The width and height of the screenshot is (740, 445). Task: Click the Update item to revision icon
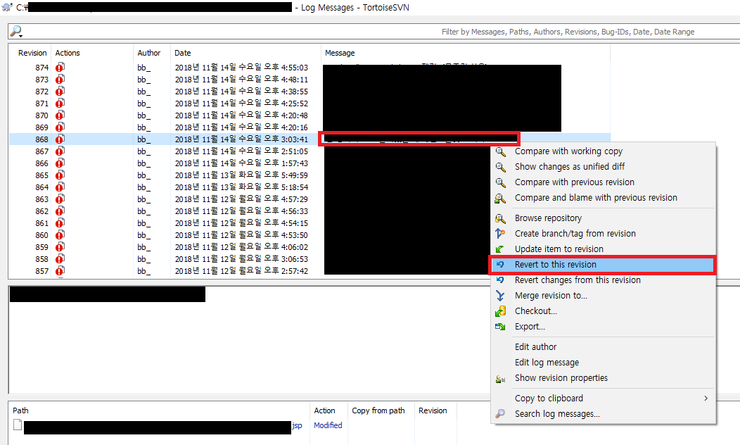point(501,249)
